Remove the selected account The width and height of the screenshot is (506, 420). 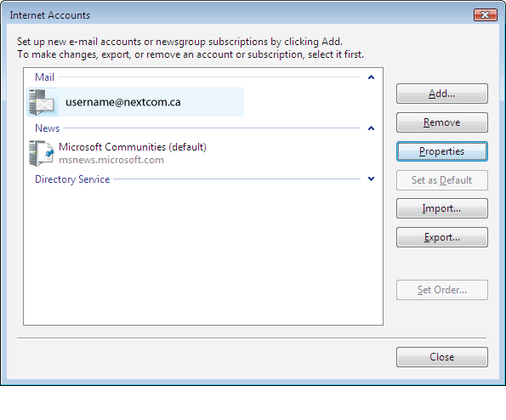click(441, 122)
